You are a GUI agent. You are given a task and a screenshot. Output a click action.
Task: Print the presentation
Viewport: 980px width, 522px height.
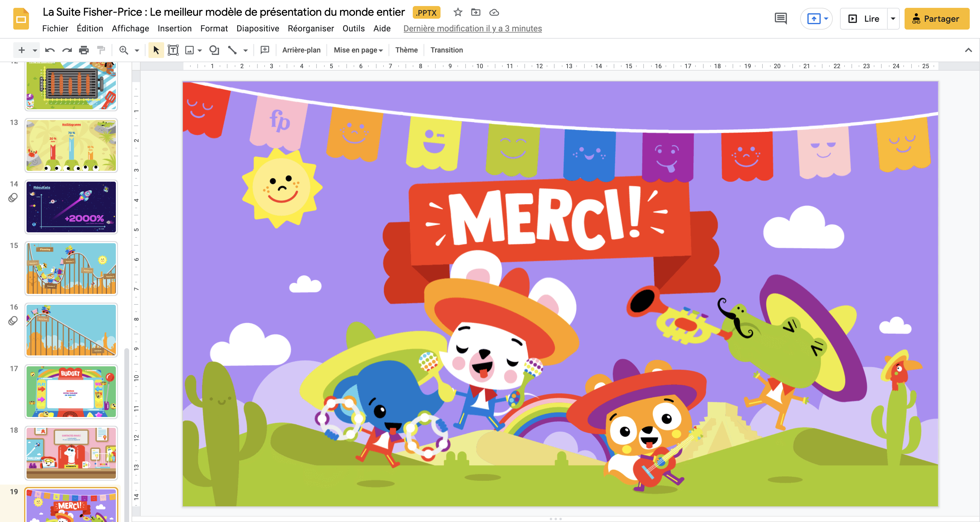pos(84,50)
